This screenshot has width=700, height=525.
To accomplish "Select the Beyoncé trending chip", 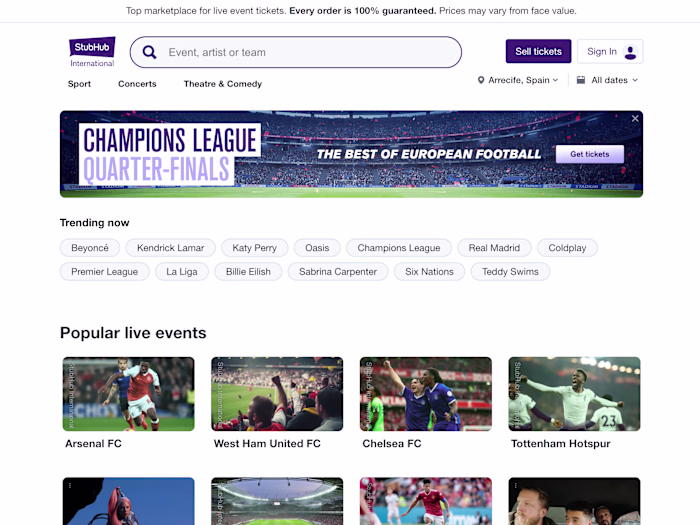I will pos(90,248).
